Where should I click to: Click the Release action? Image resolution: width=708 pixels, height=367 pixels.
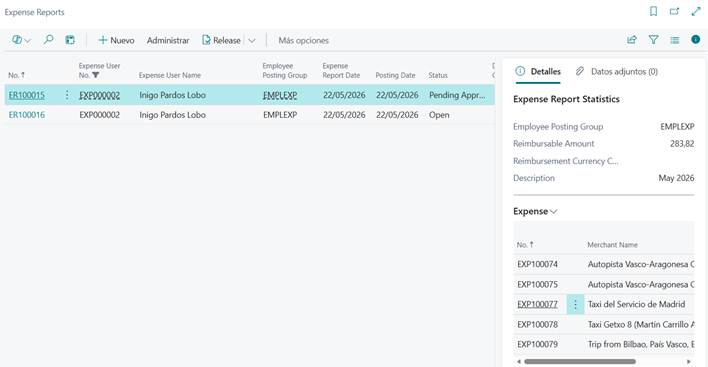pos(221,40)
